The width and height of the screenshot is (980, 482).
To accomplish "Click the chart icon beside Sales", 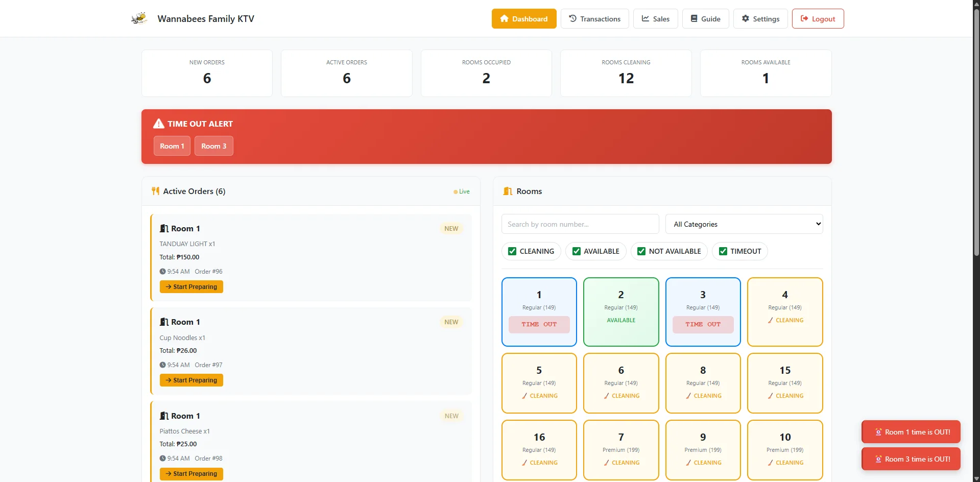I will [646, 18].
